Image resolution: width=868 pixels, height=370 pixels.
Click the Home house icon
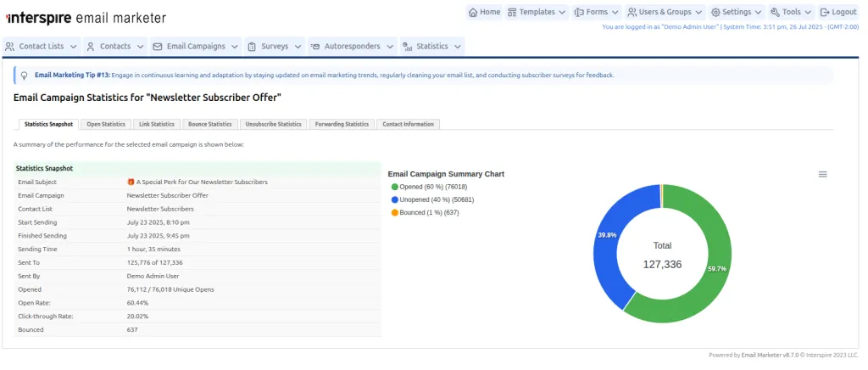click(x=473, y=12)
